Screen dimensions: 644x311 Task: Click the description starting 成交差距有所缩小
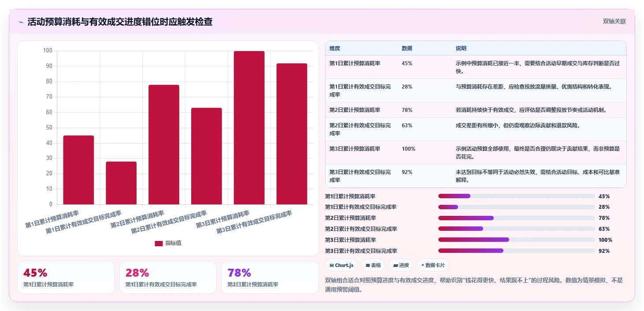(518, 126)
